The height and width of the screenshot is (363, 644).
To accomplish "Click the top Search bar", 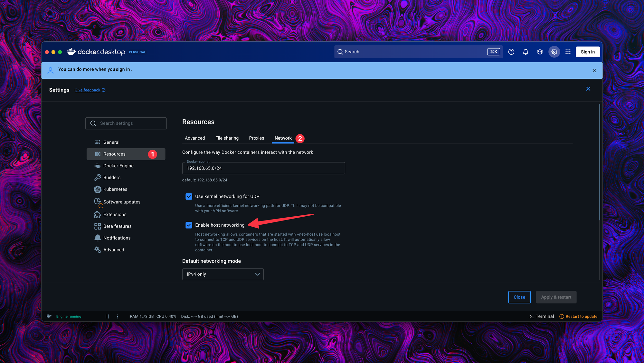I will [x=418, y=52].
